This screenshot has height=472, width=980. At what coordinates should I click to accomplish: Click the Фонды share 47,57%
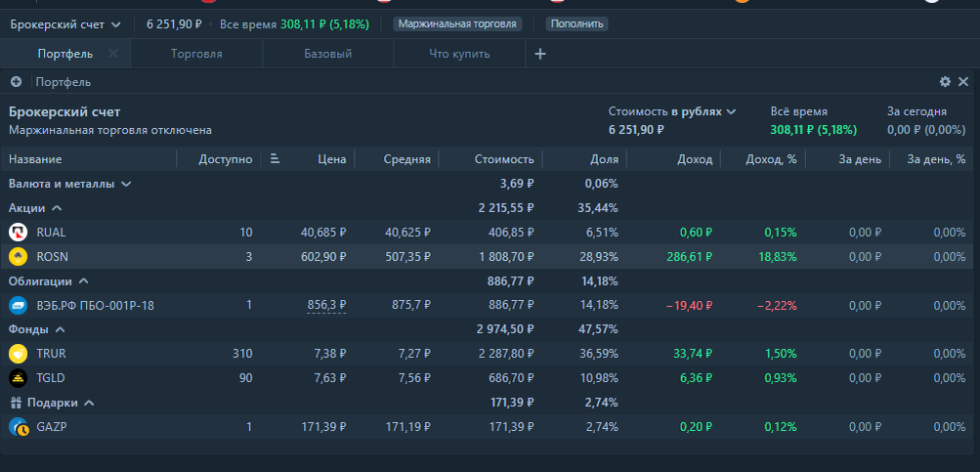click(x=598, y=329)
